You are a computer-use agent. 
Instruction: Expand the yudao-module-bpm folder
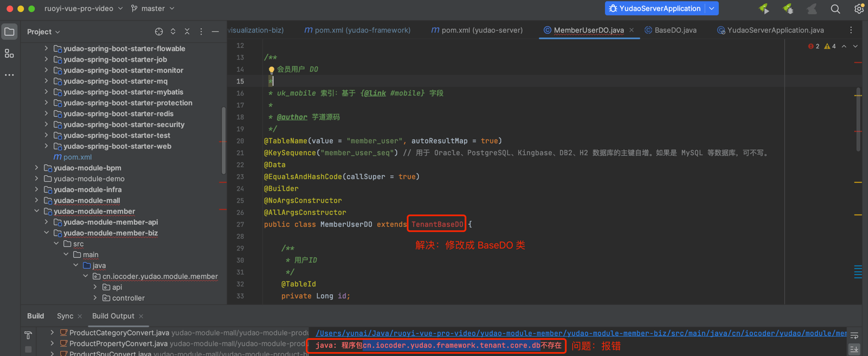point(37,168)
